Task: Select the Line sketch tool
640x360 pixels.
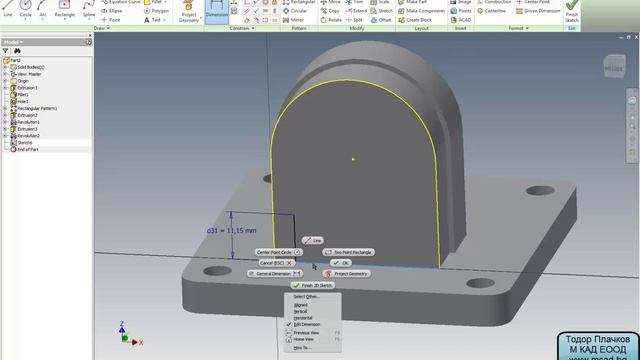Action: pyautogui.click(x=8, y=9)
